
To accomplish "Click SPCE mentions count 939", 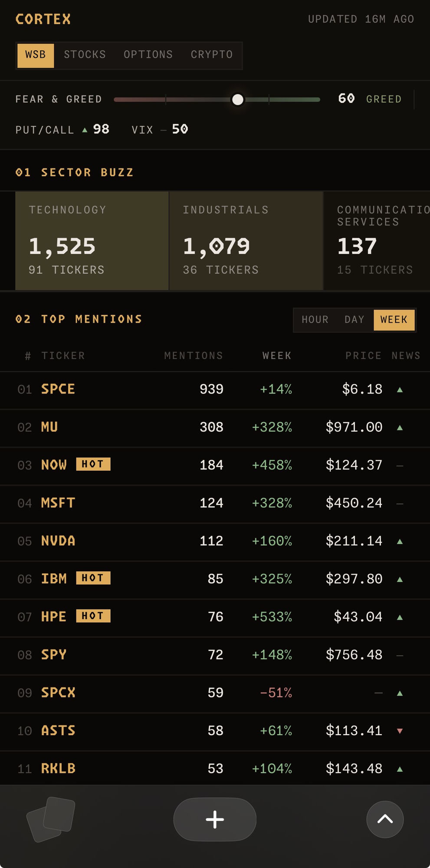I will [211, 389].
